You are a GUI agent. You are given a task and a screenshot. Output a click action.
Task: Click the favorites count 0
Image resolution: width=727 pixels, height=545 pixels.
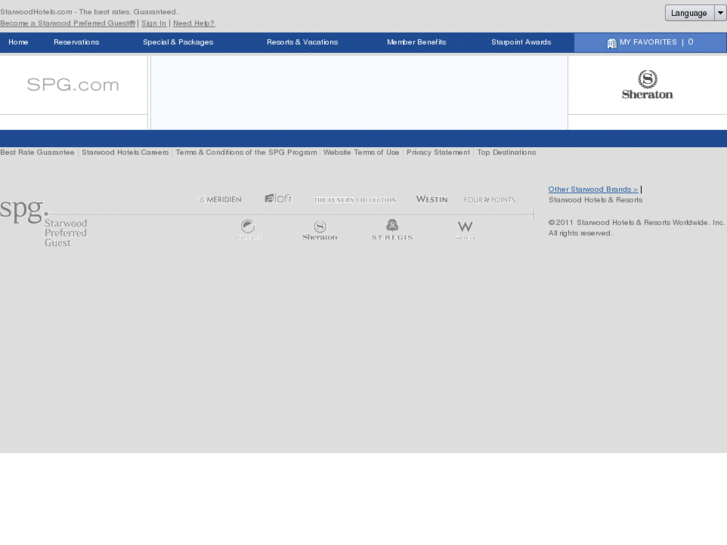690,42
